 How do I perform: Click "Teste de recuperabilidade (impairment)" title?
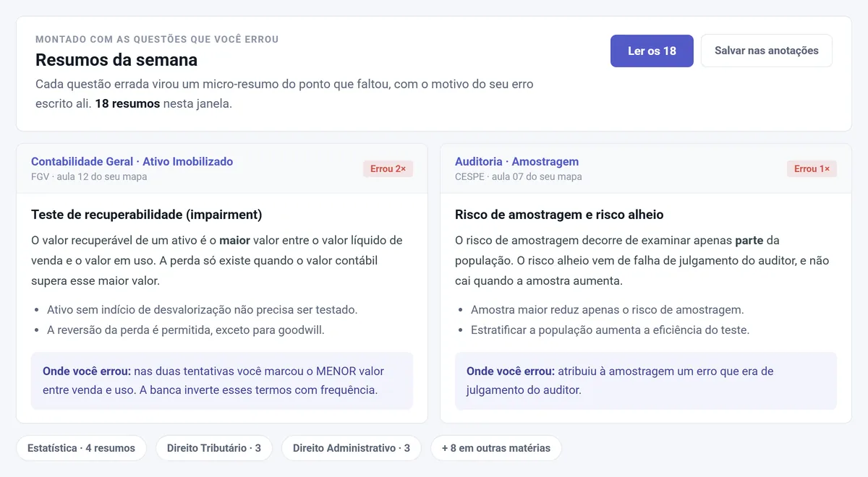click(147, 215)
